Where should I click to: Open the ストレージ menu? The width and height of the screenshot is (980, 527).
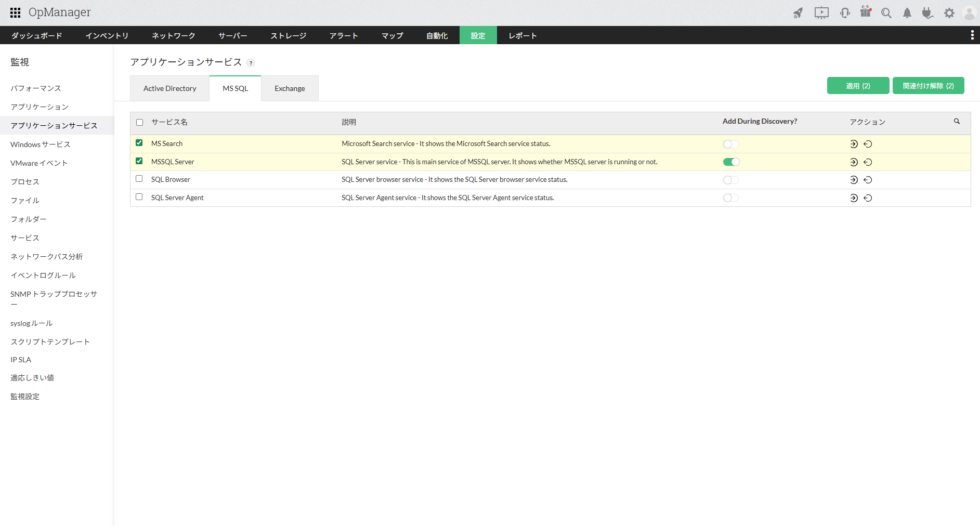coord(289,35)
